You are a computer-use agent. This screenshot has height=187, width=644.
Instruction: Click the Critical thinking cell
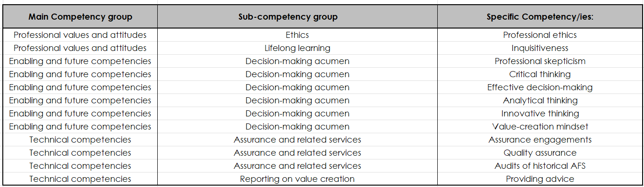pyautogui.click(x=539, y=74)
